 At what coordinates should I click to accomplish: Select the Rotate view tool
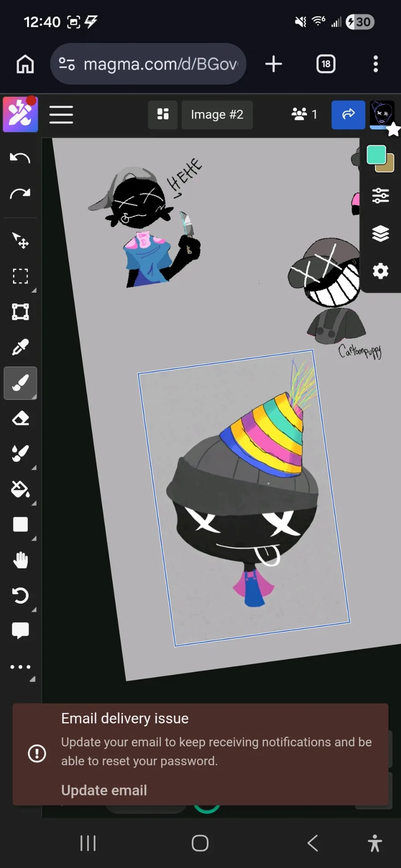click(20, 595)
